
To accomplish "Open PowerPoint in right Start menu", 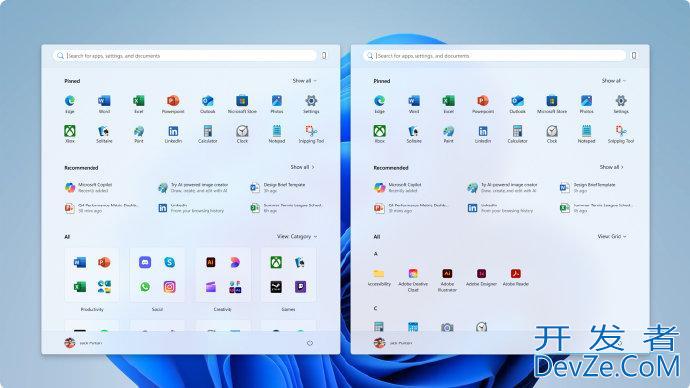I will [x=483, y=104].
